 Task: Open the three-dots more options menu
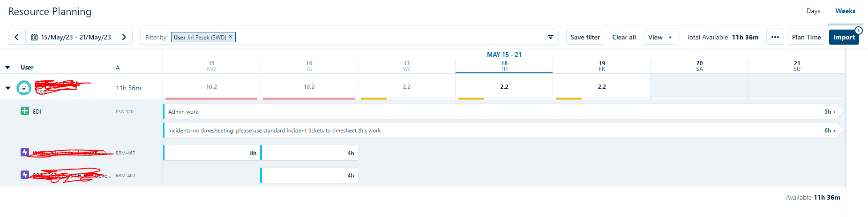coord(775,37)
